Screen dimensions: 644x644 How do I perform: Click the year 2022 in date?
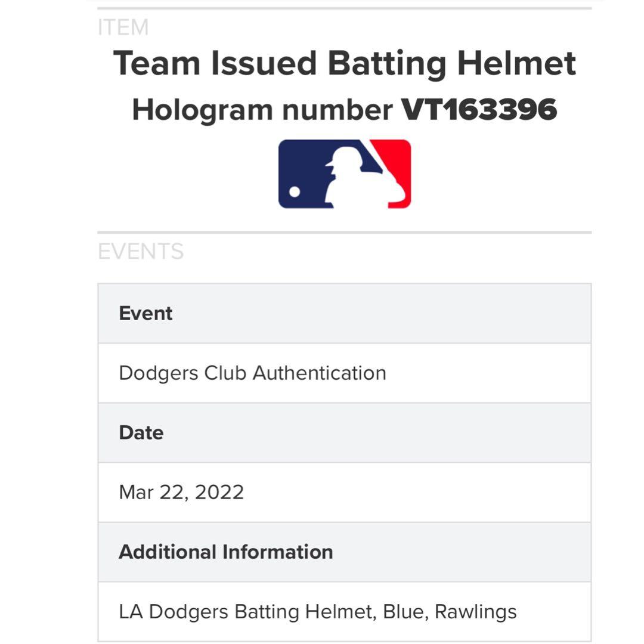pyautogui.click(x=219, y=493)
